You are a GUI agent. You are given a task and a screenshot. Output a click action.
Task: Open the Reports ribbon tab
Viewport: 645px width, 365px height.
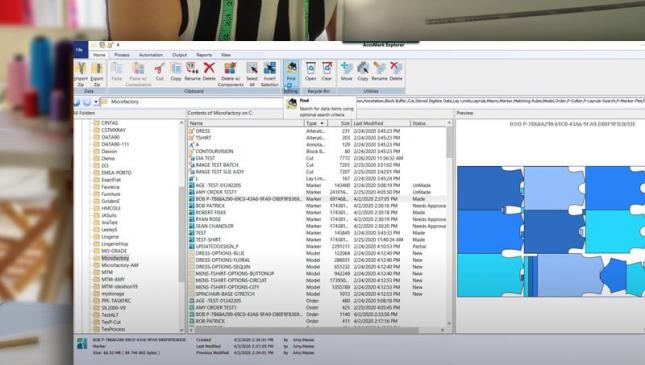coord(204,55)
